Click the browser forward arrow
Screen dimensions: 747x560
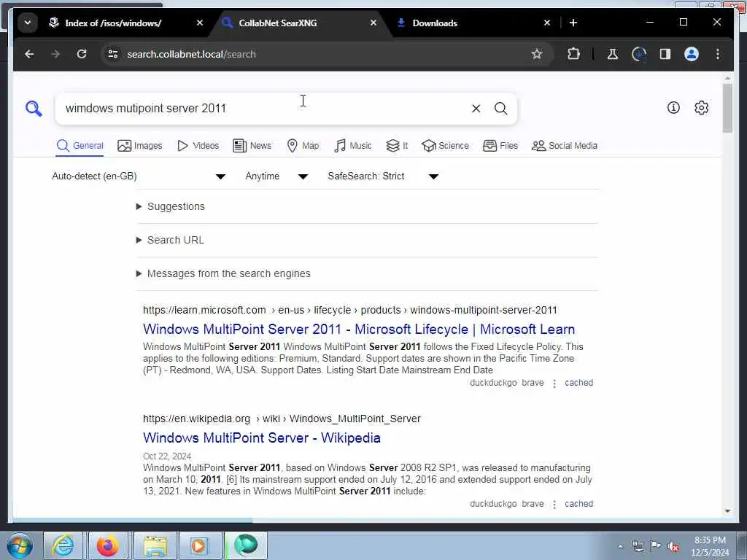click(x=55, y=54)
